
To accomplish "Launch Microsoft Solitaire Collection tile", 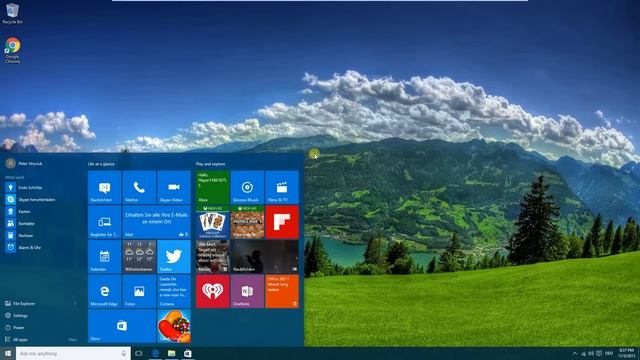I will [x=212, y=222].
